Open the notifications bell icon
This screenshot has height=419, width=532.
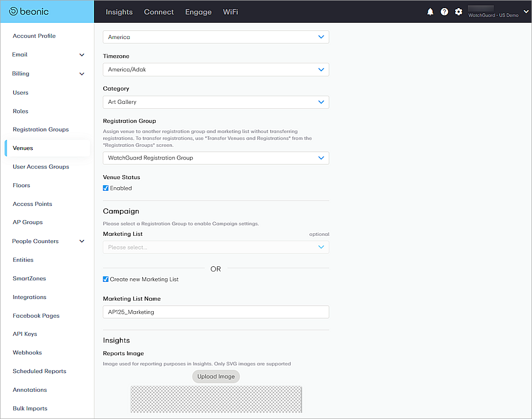pos(430,11)
